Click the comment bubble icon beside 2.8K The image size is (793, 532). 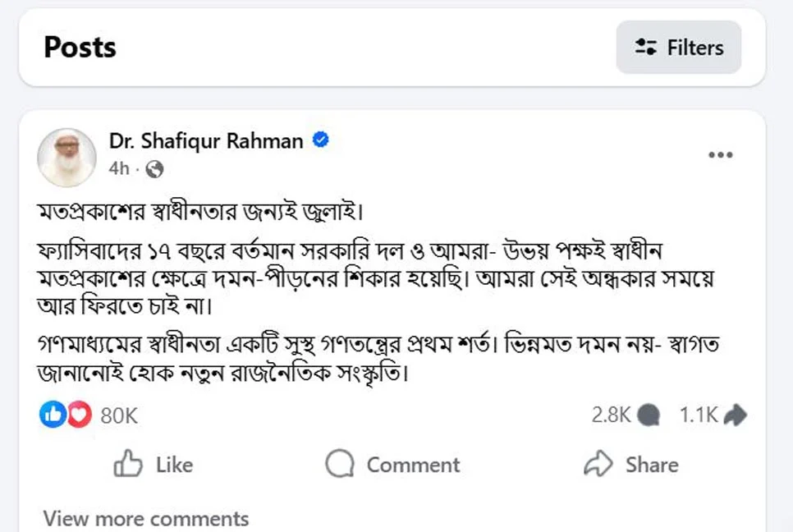(x=649, y=415)
